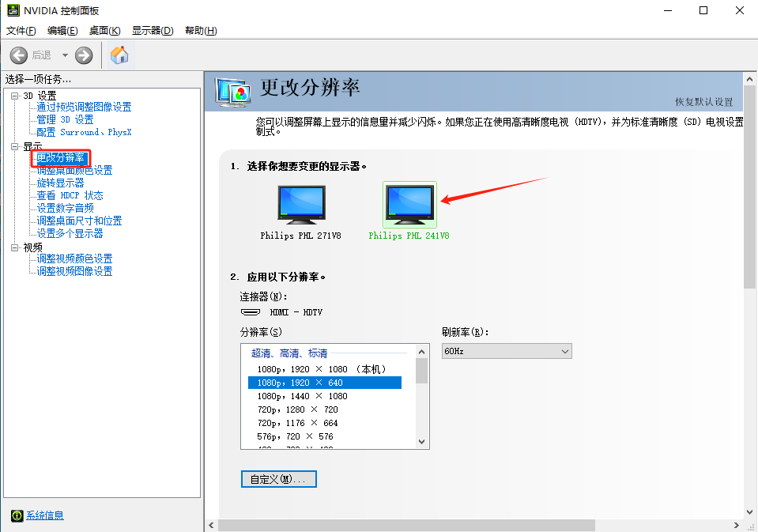The image size is (758, 532).
Task: Open 通过预览调整图像设置
Action: tap(84, 107)
